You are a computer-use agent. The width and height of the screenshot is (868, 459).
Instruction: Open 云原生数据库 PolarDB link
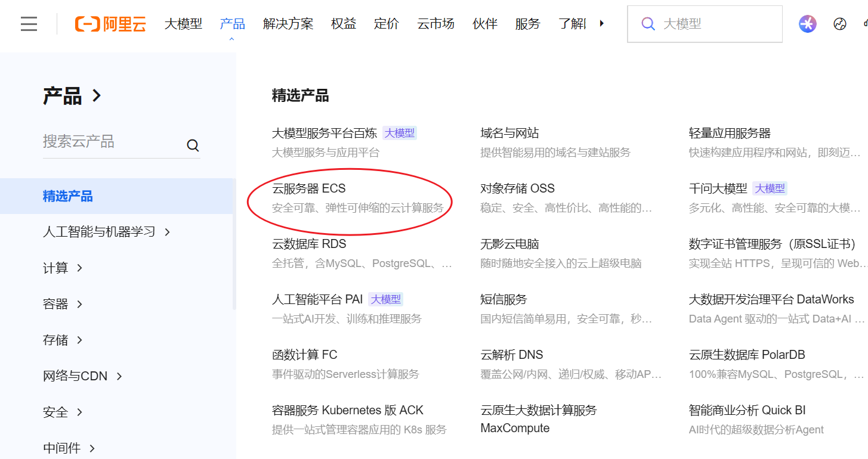click(x=747, y=355)
